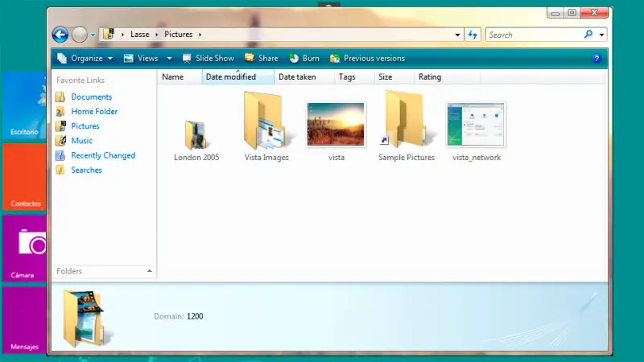Open the search options dropdown arrow
The height and width of the screenshot is (362, 644).
click(x=601, y=35)
